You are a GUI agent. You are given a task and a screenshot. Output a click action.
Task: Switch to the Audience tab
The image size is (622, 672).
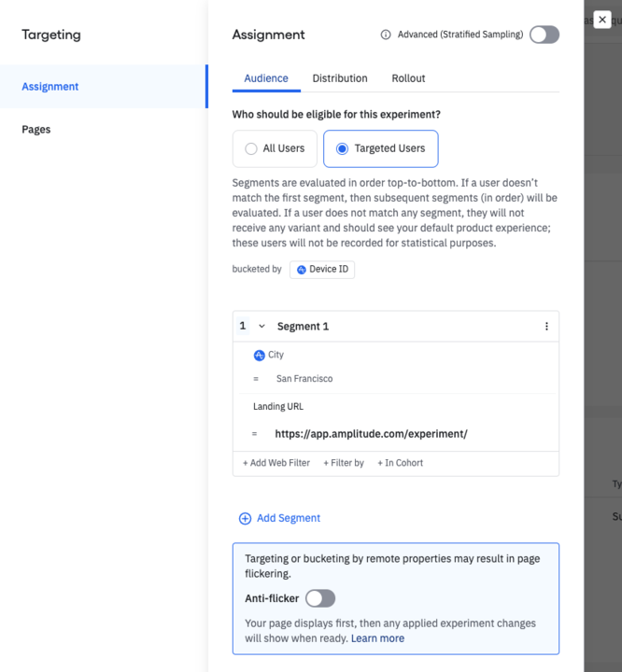(266, 78)
